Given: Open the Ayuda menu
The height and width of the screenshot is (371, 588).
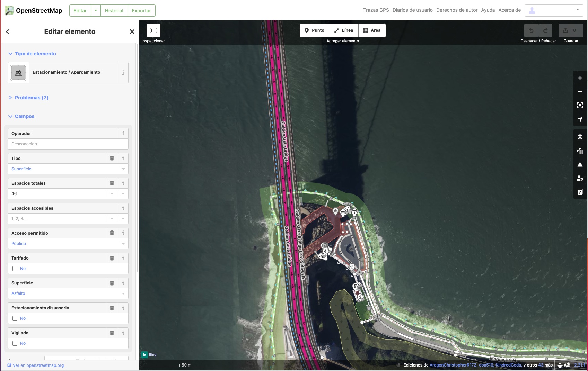Looking at the screenshot, I should 488,10.
